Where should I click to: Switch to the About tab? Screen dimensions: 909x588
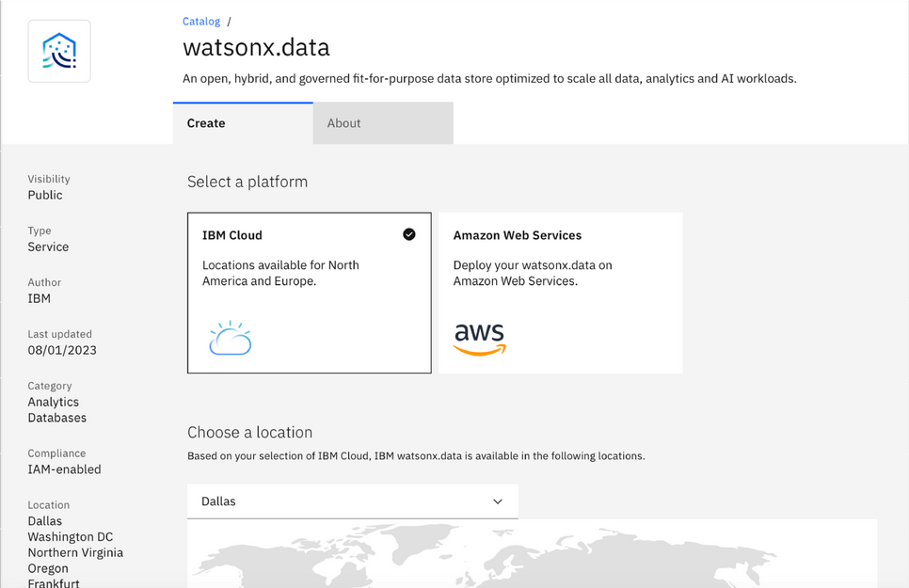383,123
